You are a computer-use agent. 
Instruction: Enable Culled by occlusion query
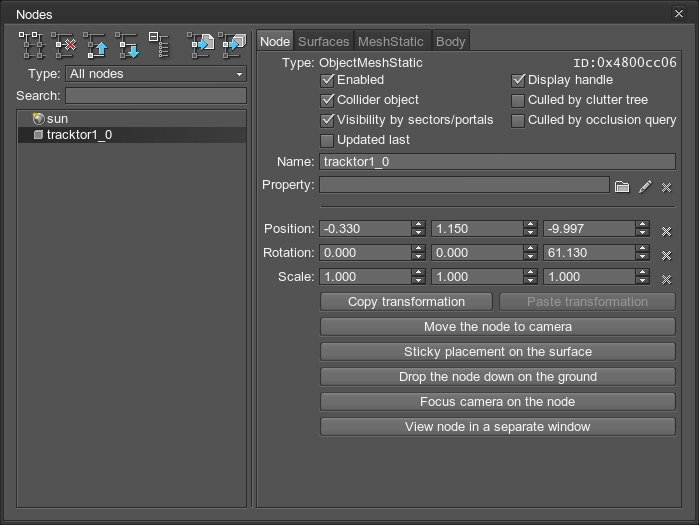[x=518, y=120]
